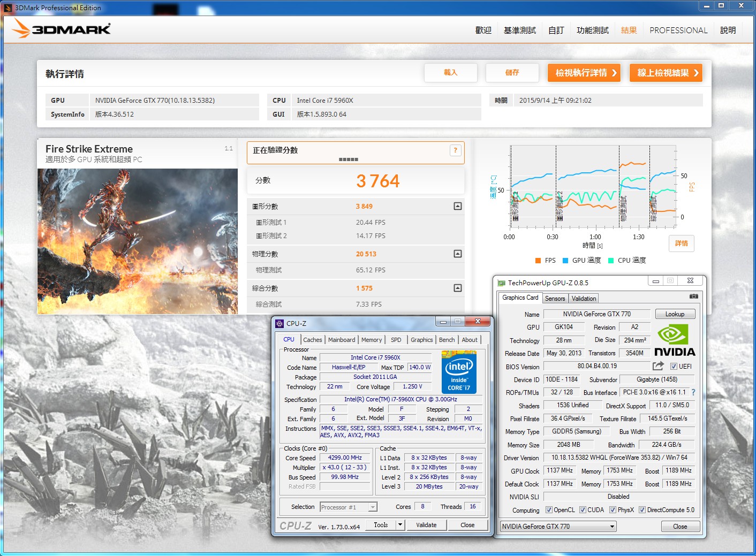Screen dimensions: 756x556
Task: Collapse the physics score section (物理分數)
Action: tap(458, 254)
